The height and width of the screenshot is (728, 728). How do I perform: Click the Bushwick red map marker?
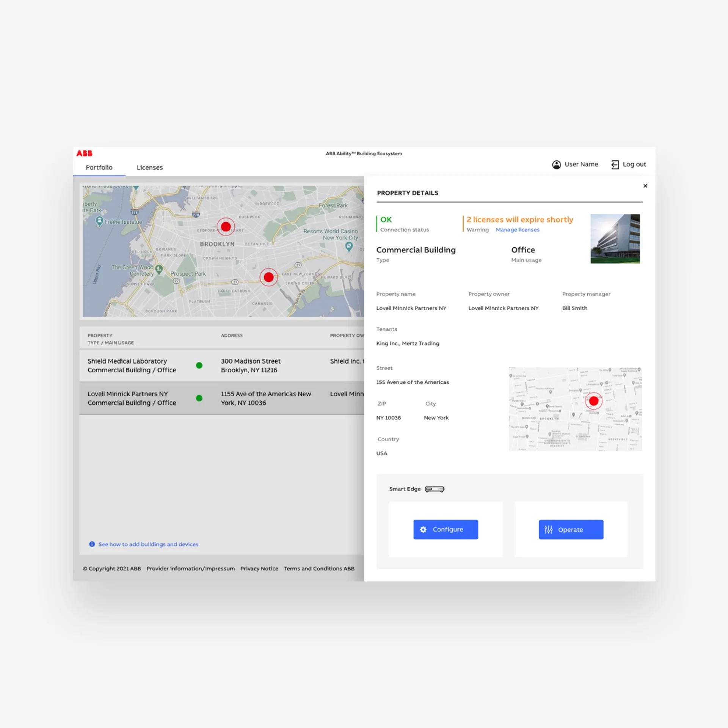226,227
